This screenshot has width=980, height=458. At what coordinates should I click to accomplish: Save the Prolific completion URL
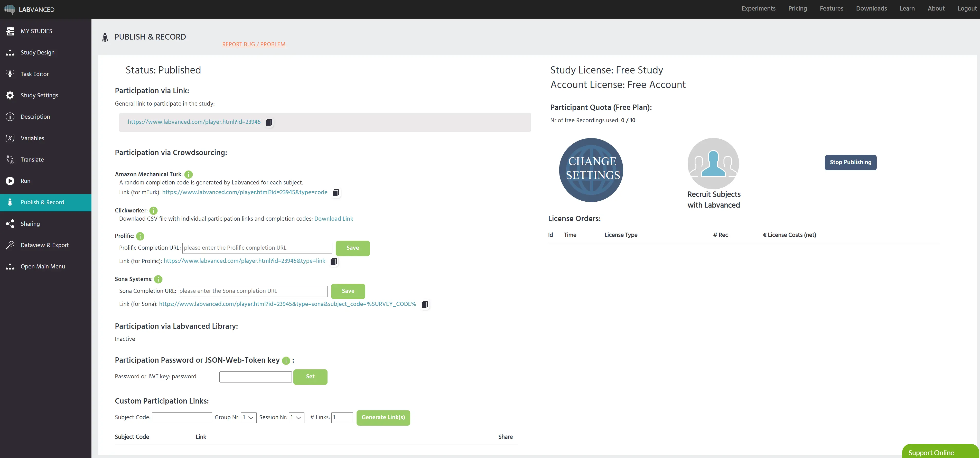coord(353,248)
